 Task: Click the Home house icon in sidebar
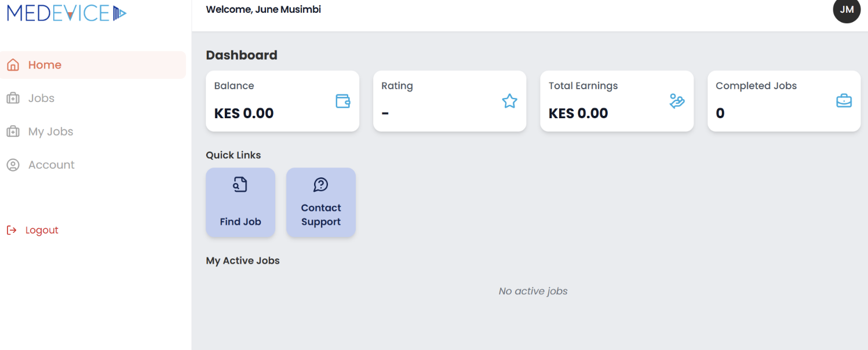(x=13, y=65)
